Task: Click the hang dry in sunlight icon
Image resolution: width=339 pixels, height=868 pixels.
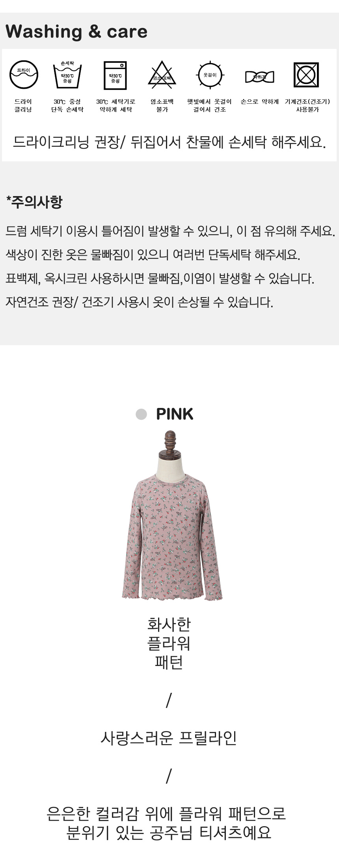Action: pyautogui.click(x=210, y=75)
